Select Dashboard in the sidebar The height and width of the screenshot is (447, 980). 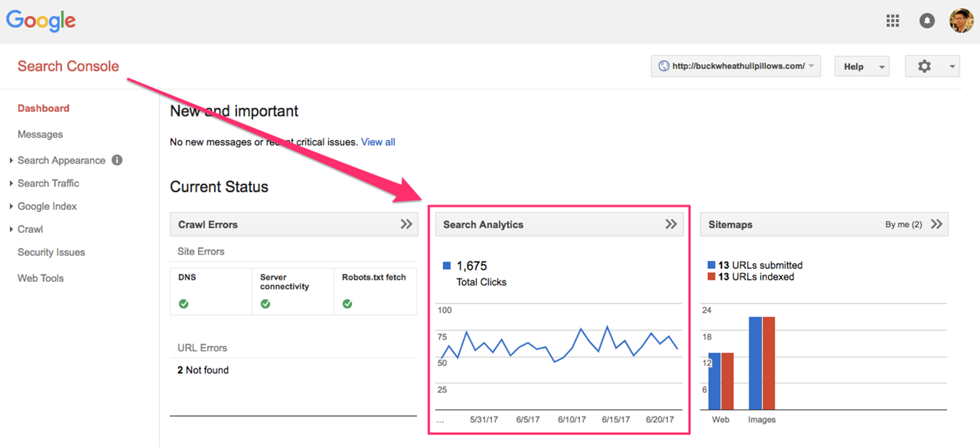pyautogui.click(x=43, y=108)
